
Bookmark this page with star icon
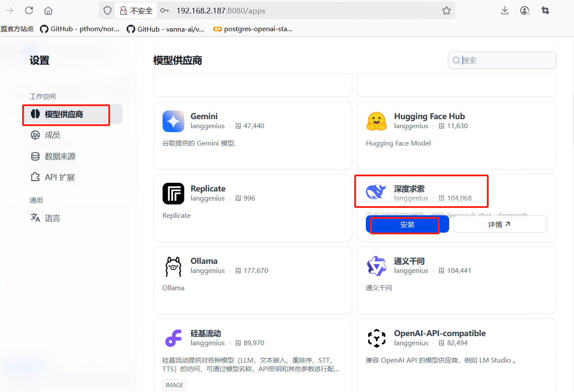coord(447,10)
